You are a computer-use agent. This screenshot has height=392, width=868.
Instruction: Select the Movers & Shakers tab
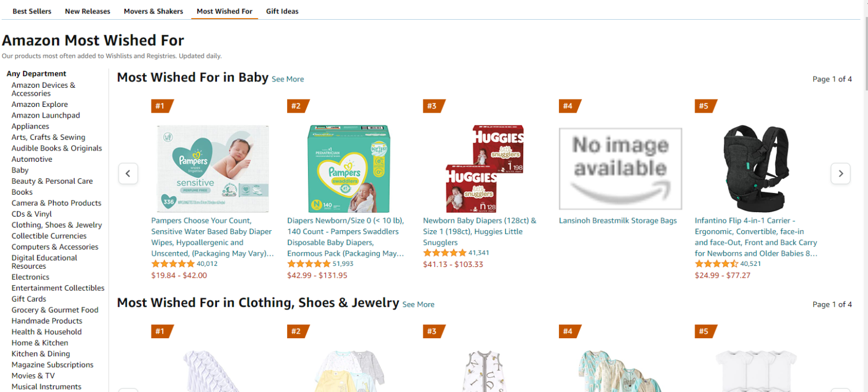[x=153, y=11]
